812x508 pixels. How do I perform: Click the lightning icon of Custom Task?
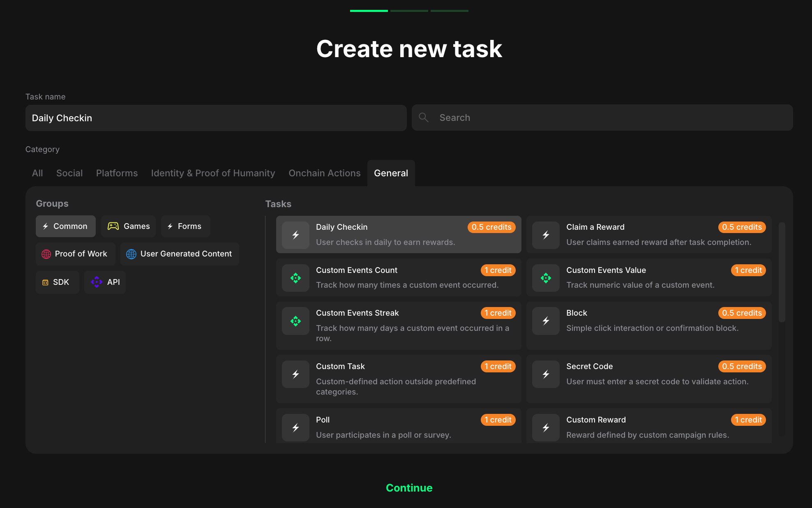pyautogui.click(x=295, y=374)
